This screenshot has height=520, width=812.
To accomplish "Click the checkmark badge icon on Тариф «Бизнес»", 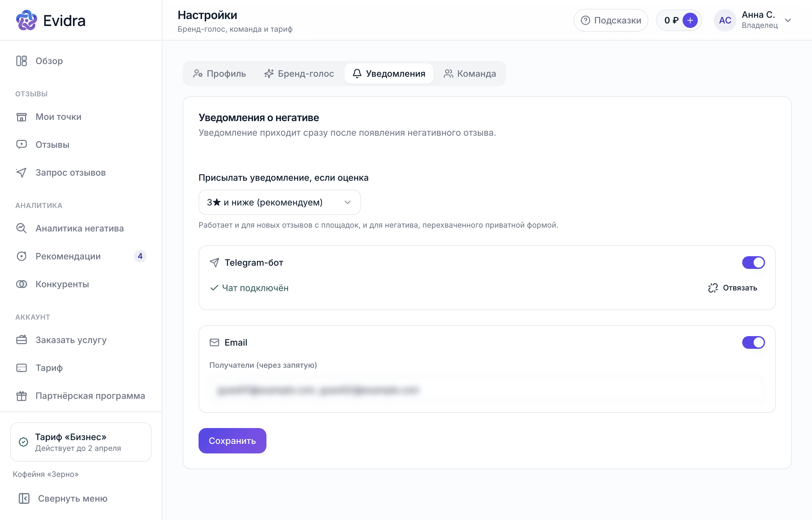I will (x=23, y=442).
